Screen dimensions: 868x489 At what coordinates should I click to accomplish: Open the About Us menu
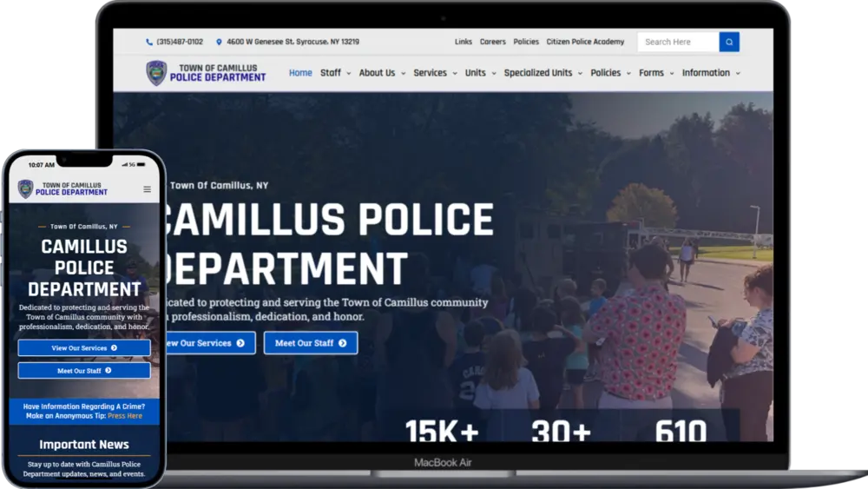[x=377, y=73]
